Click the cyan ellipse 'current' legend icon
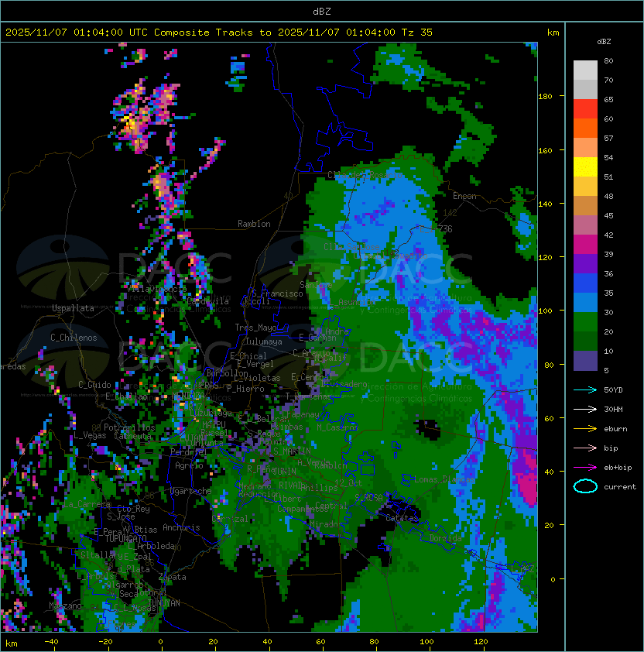 point(585,486)
